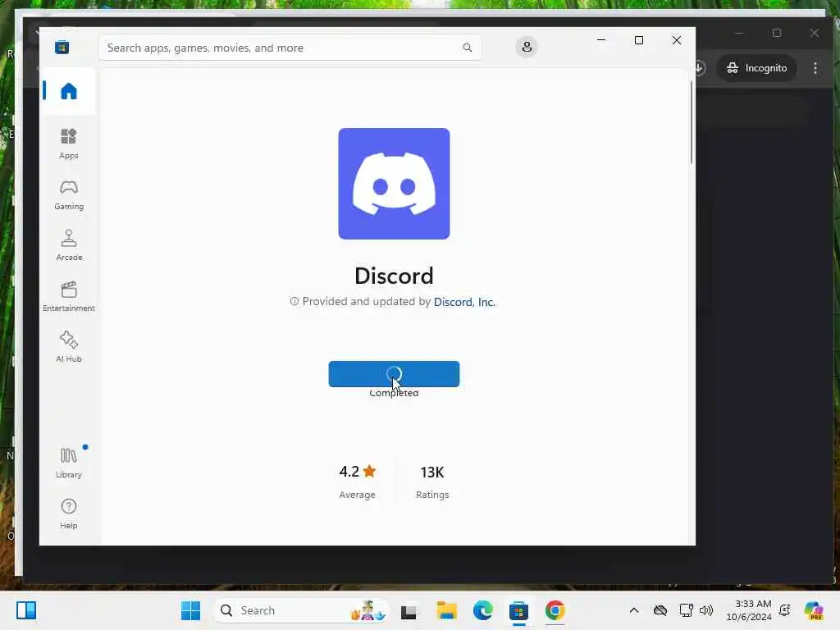Screen dimensions: 840x630
Task: Open the volume speaker tray icon
Action: click(x=706, y=610)
